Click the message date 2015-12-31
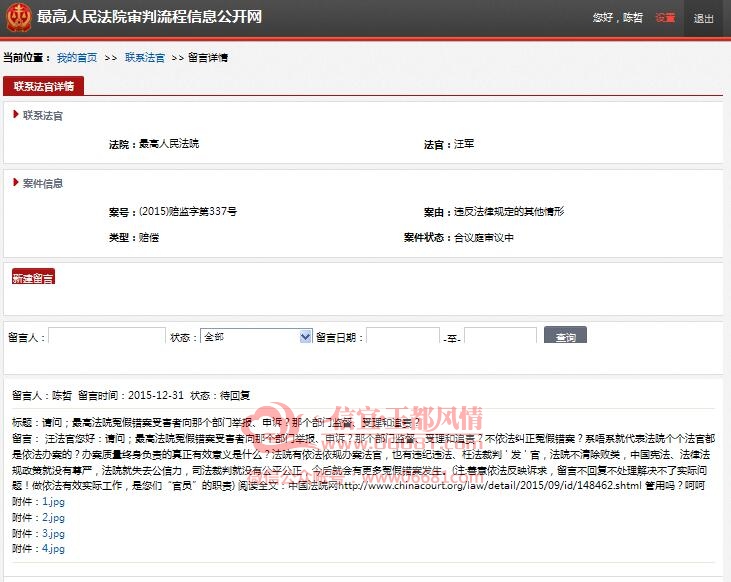Viewport: 731px width, 582px height. [x=156, y=395]
